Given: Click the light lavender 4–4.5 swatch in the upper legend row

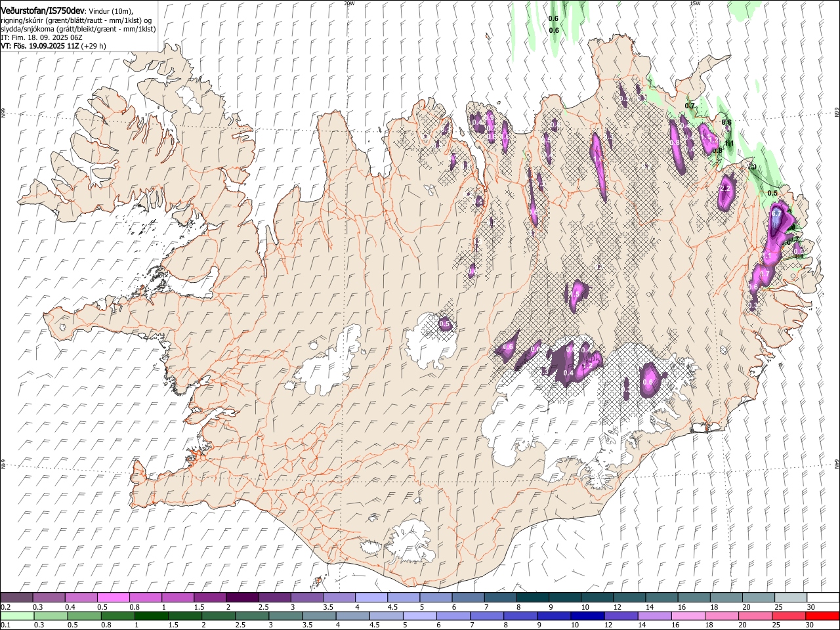Looking at the screenshot, I should pos(371,597).
